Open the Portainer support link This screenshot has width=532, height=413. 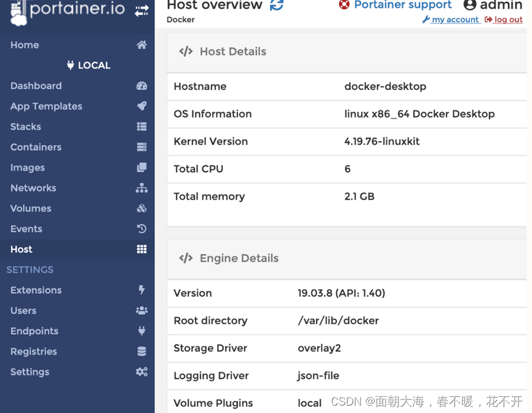[x=402, y=6]
